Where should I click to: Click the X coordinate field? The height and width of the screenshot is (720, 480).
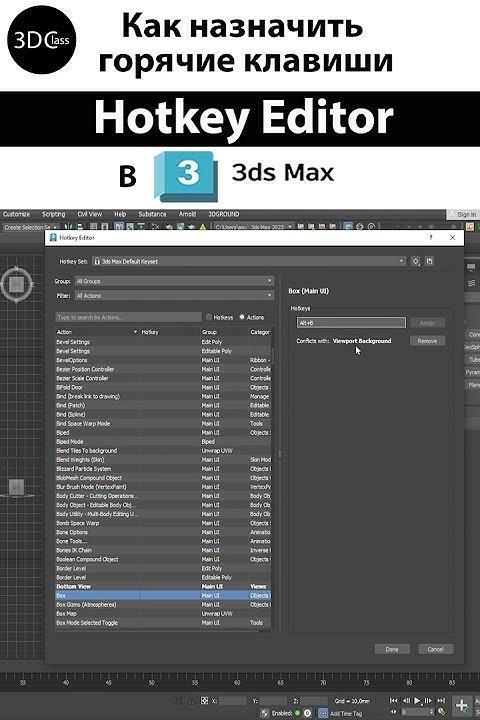point(232,701)
